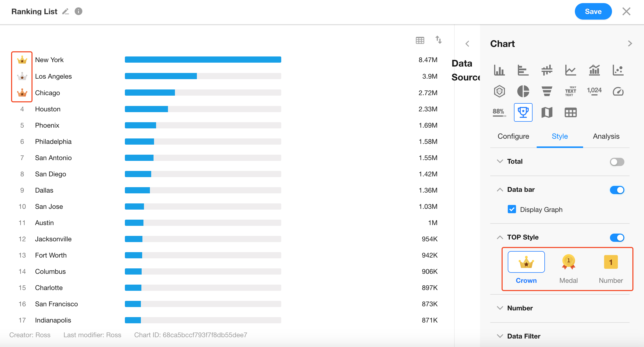Enable the Total toggle switch
644x347 pixels.
617,162
